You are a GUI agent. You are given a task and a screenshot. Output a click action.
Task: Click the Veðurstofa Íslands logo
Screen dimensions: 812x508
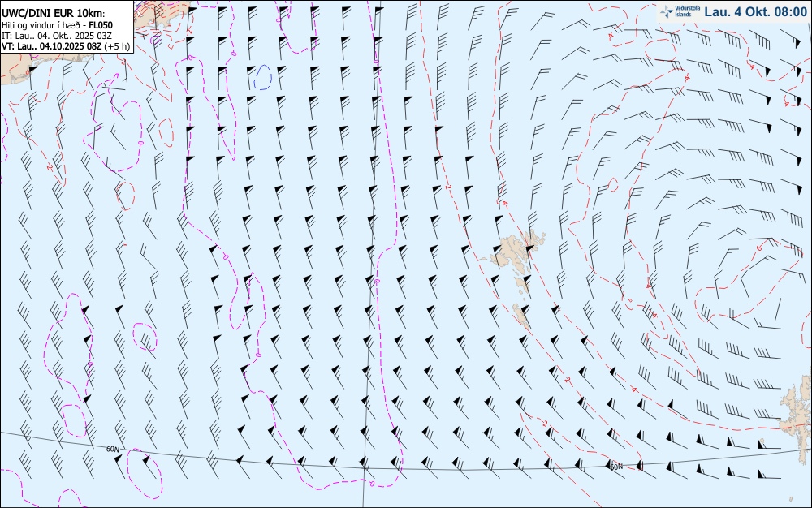click(680, 11)
